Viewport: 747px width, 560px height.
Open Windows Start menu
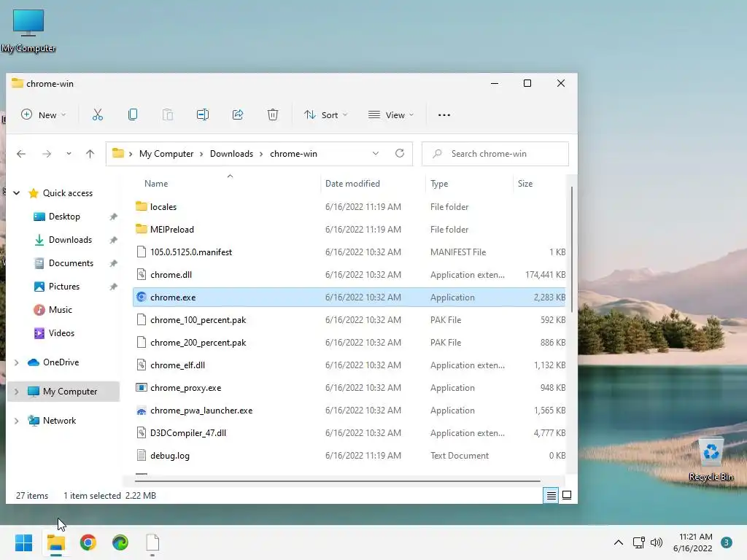(x=24, y=542)
